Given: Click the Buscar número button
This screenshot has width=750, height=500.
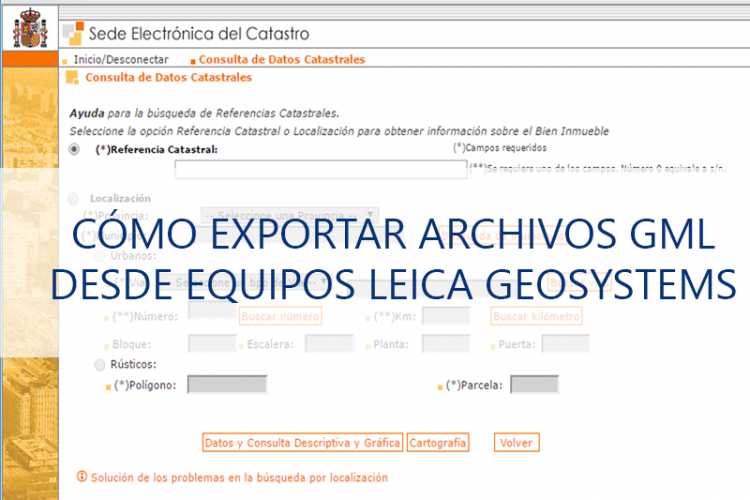Looking at the screenshot, I should click(x=280, y=316).
